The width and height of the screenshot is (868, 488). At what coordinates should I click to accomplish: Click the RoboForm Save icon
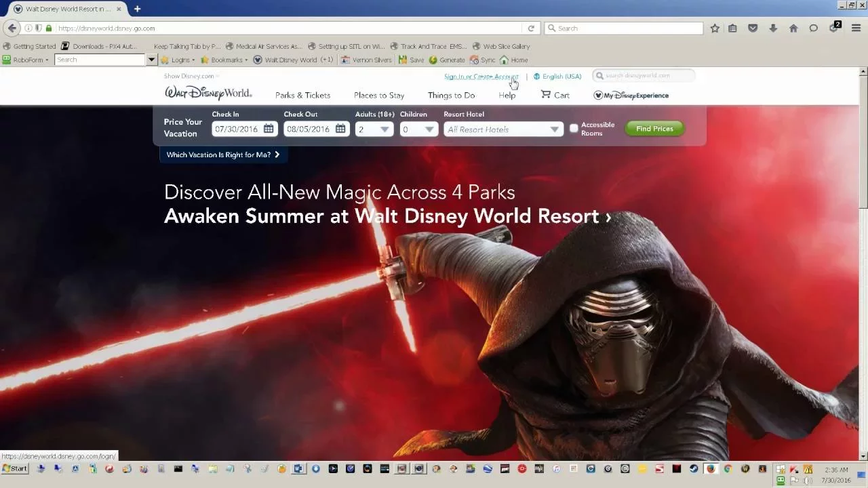pyautogui.click(x=412, y=60)
